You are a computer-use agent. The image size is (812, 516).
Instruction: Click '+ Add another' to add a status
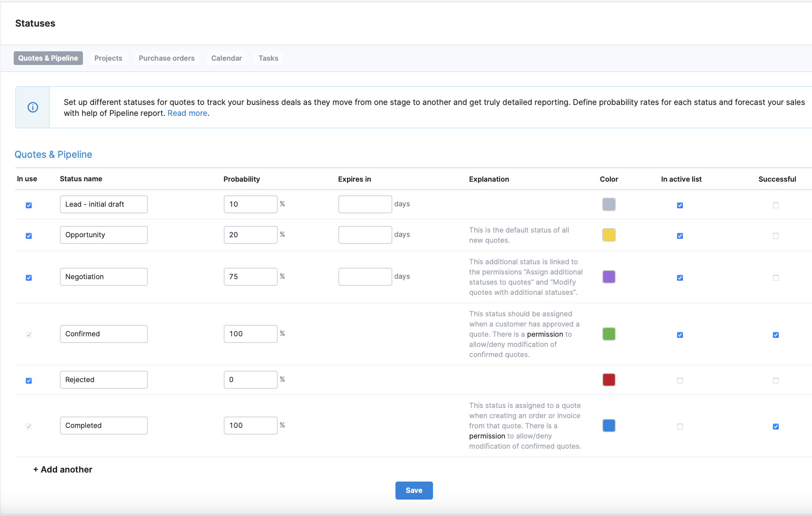click(x=63, y=469)
